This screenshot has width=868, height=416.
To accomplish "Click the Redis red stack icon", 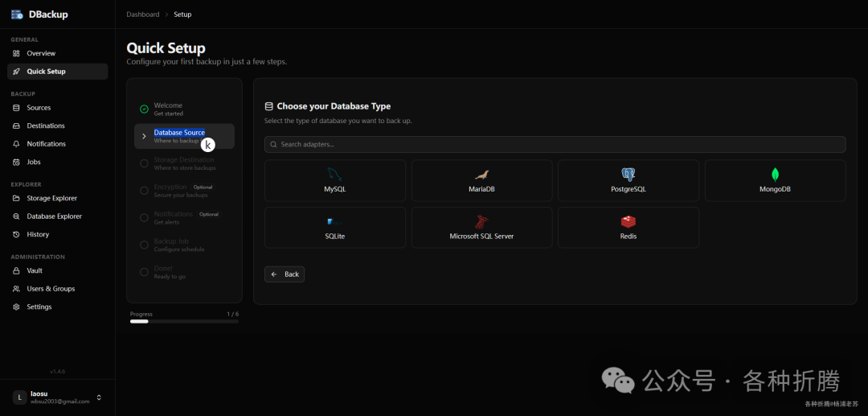I will tap(628, 222).
